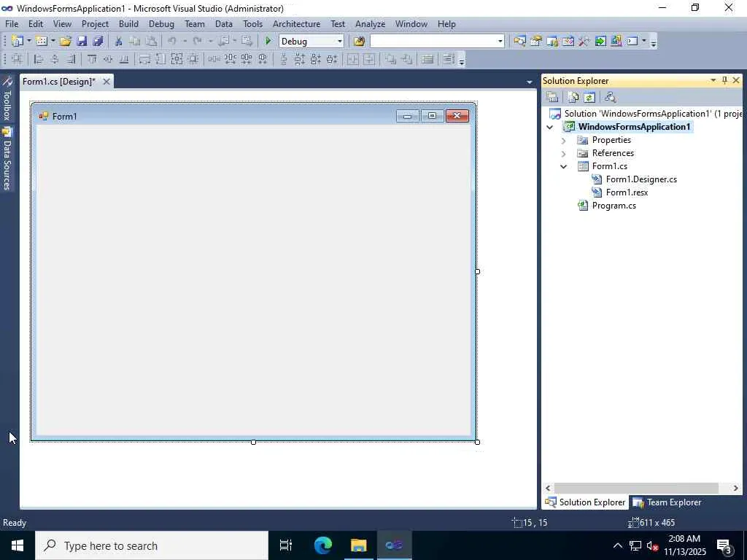Click Align Tops layout icon
The width and height of the screenshot is (747, 560).
pos(92,59)
